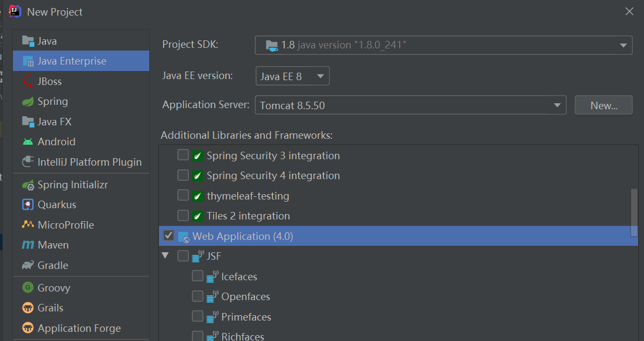Click the Groovy icon
The image size is (644, 341).
click(x=28, y=288)
